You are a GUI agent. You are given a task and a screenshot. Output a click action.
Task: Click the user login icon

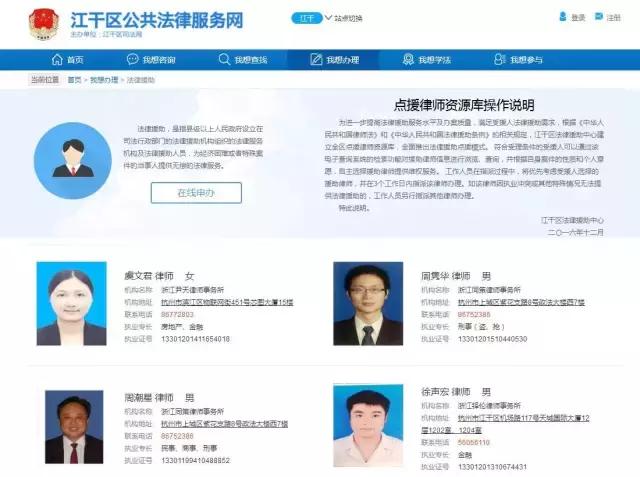(x=562, y=17)
